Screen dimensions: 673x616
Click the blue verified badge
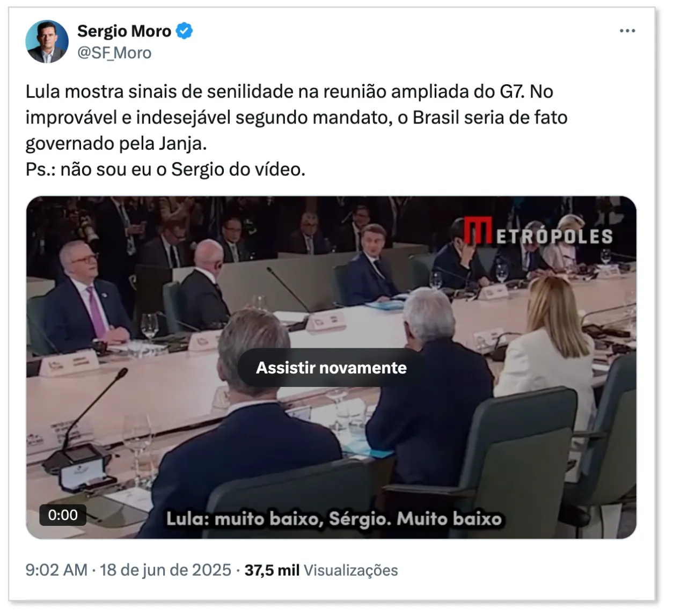point(184,31)
